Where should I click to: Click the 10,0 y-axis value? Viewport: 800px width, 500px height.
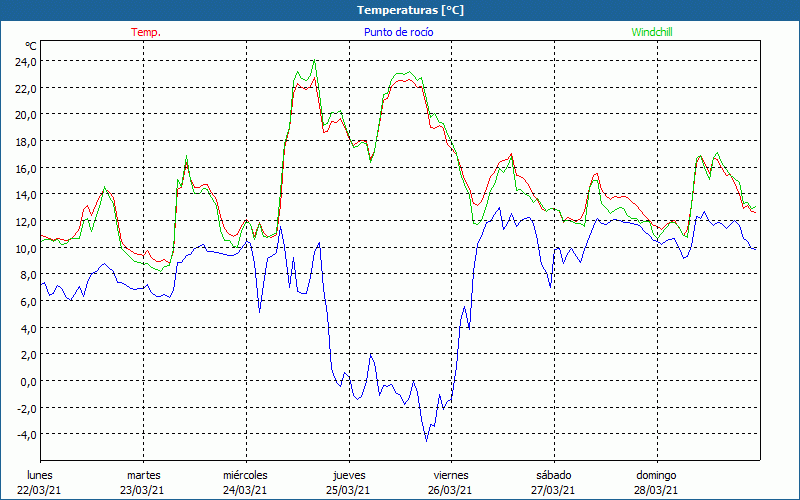tap(25, 248)
